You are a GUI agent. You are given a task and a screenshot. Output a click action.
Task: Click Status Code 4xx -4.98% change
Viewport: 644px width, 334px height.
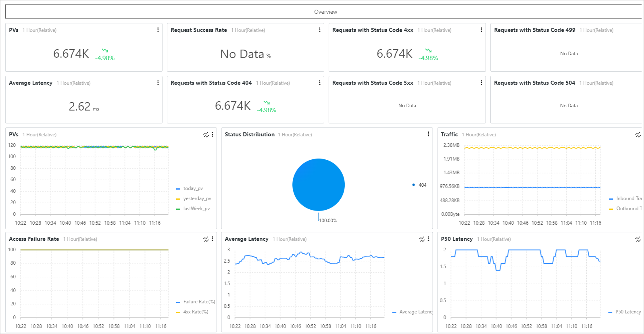pyautogui.click(x=428, y=58)
